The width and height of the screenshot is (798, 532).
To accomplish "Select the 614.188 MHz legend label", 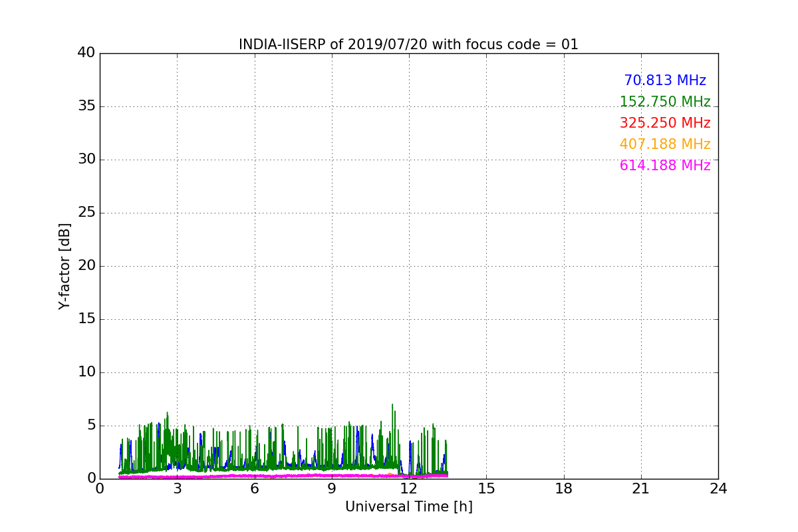I will 665,166.
